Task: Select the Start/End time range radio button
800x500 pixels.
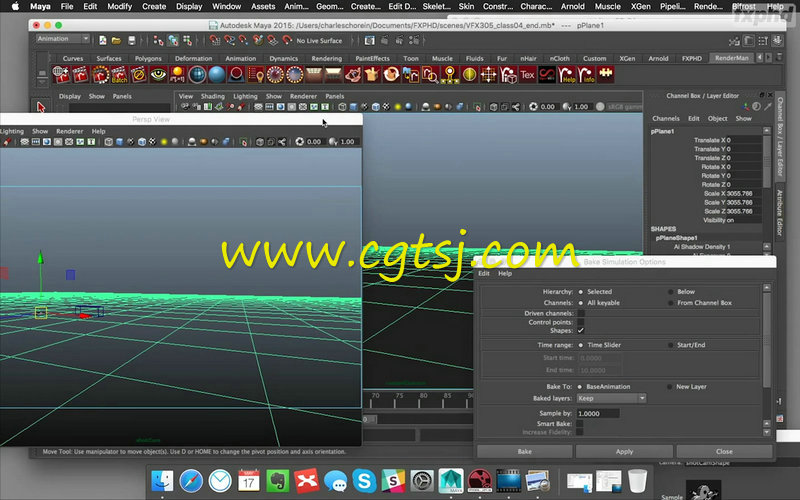Action: tap(670, 345)
